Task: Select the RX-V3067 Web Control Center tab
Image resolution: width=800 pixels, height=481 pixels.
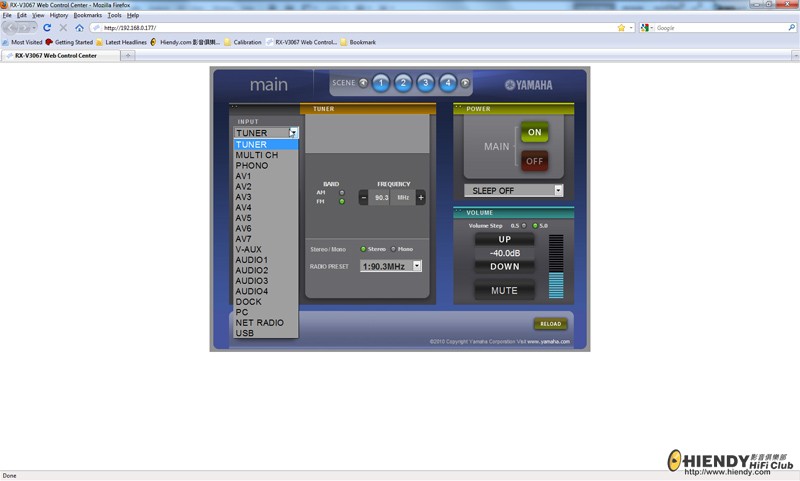Action: point(60,55)
